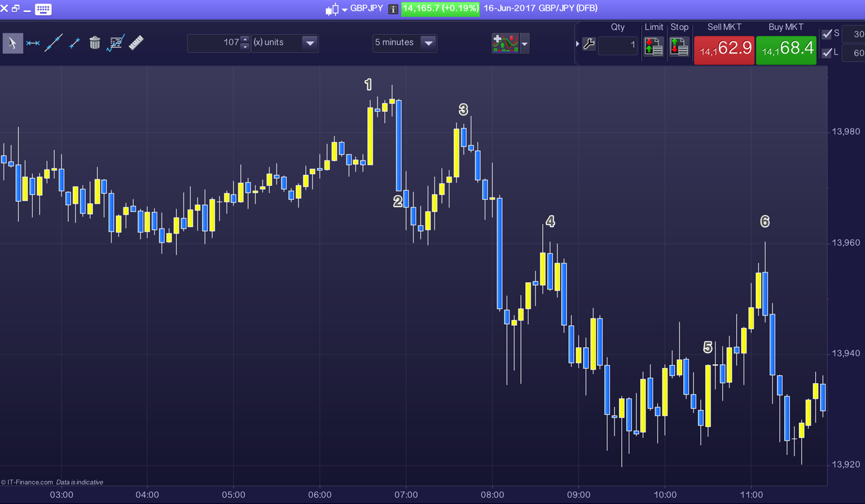Open the 5 minutes timeframe dropdown
The width and height of the screenshot is (865, 504).
coord(428,43)
